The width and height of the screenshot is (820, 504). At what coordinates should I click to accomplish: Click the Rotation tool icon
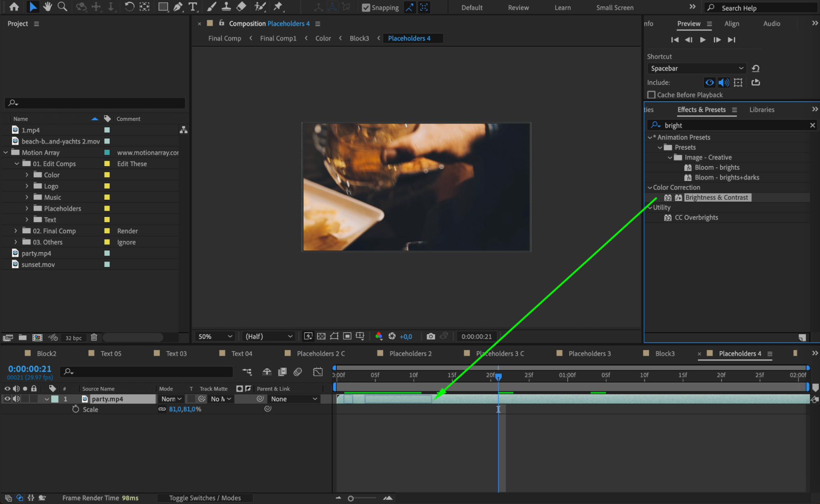[129, 7]
